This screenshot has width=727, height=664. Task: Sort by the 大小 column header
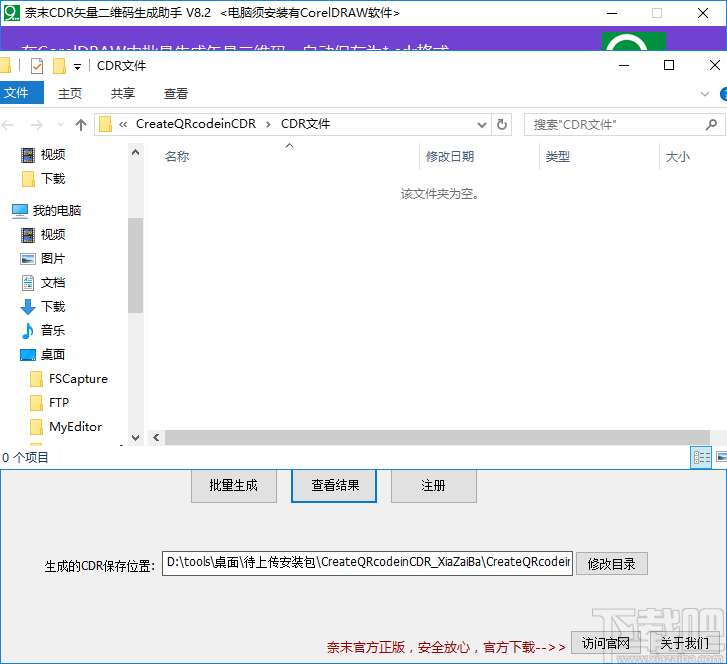[x=677, y=157]
